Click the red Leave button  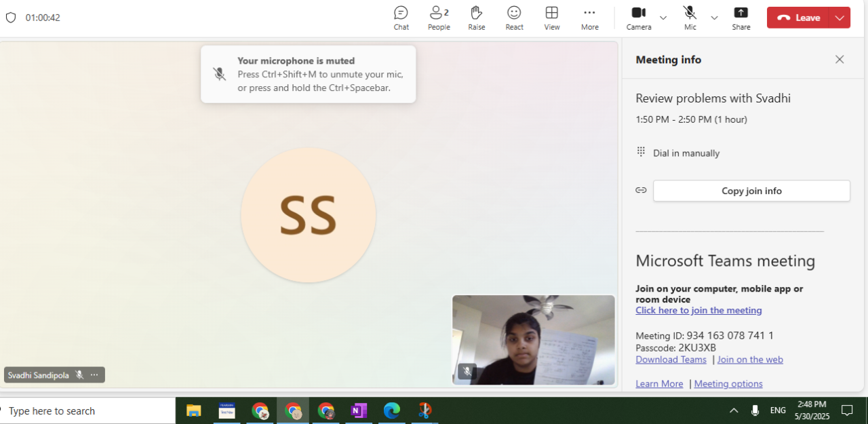click(799, 18)
